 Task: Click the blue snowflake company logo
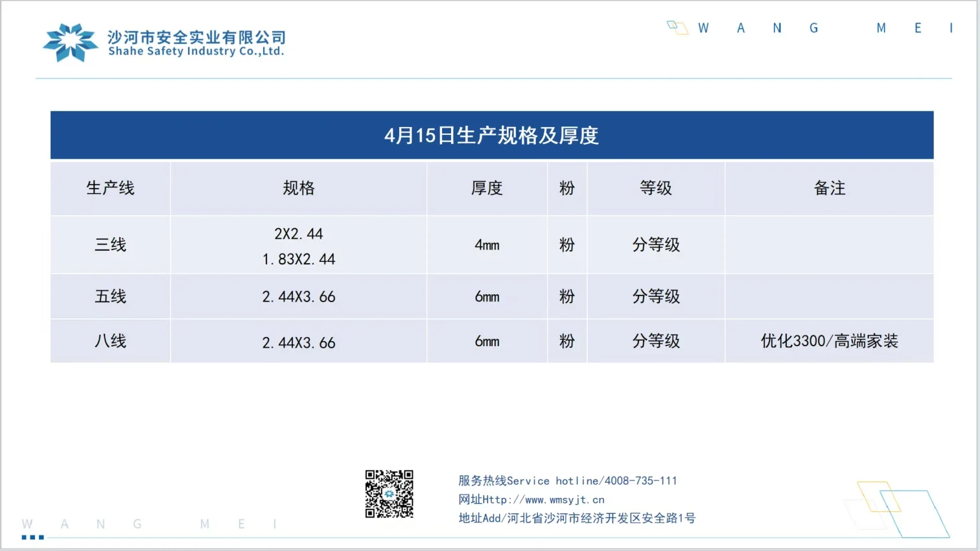click(71, 43)
